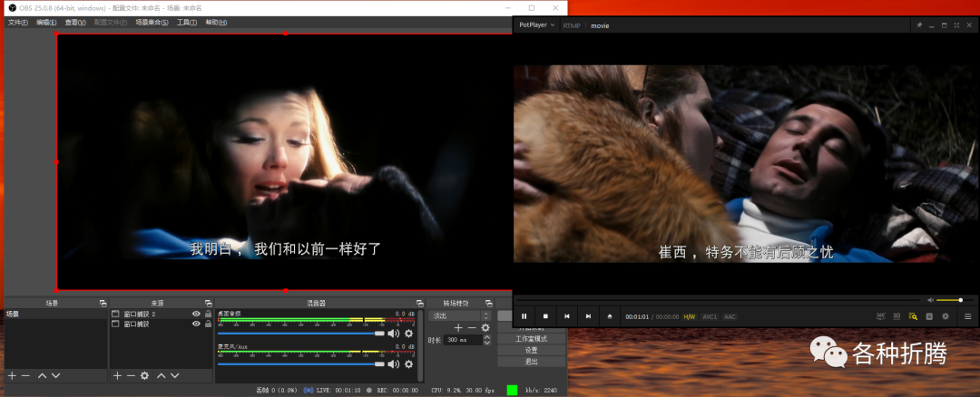Click 时长 300 ms input field
Image resolution: width=980 pixels, height=397 pixels.
463,340
